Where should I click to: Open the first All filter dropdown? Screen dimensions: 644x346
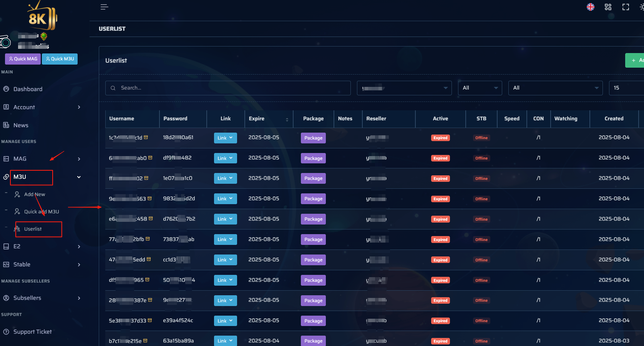click(480, 88)
